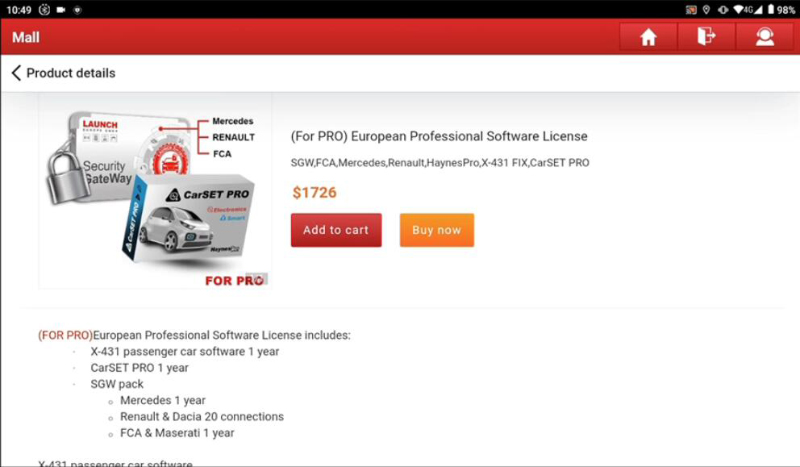Tap the clock showing 10:49
Viewport: 800px width, 467px height.
pyautogui.click(x=19, y=10)
